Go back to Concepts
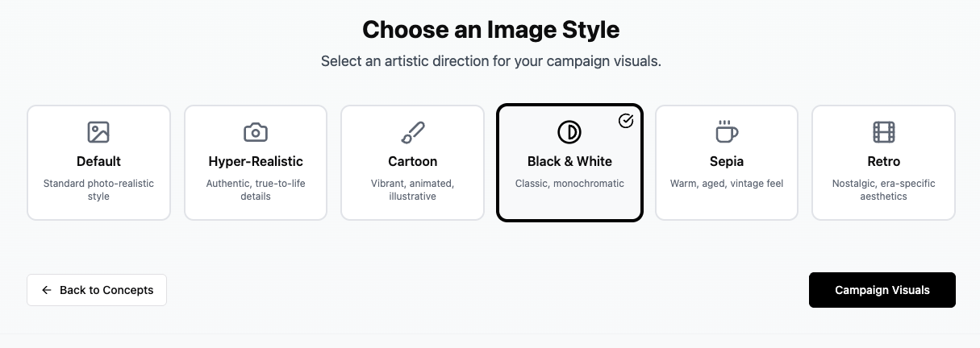Image resolution: width=980 pixels, height=348 pixels. tap(97, 290)
